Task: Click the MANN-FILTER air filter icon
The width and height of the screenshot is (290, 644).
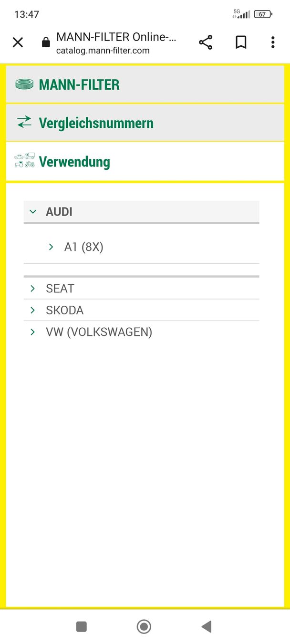Action: click(x=24, y=84)
